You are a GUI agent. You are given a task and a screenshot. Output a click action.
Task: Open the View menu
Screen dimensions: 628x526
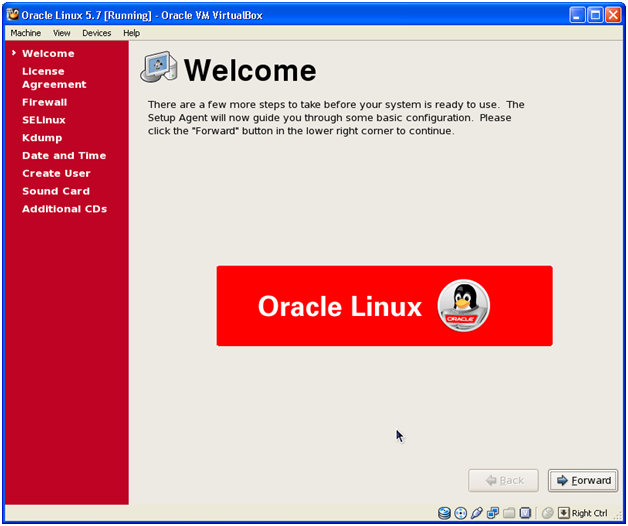pos(62,33)
